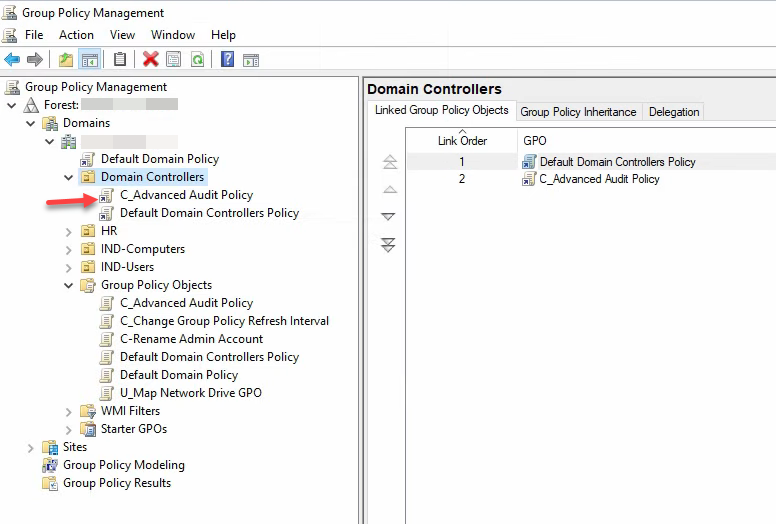Expand the WMI Filters node
This screenshot has width=776, height=524.
[x=68, y=412]
